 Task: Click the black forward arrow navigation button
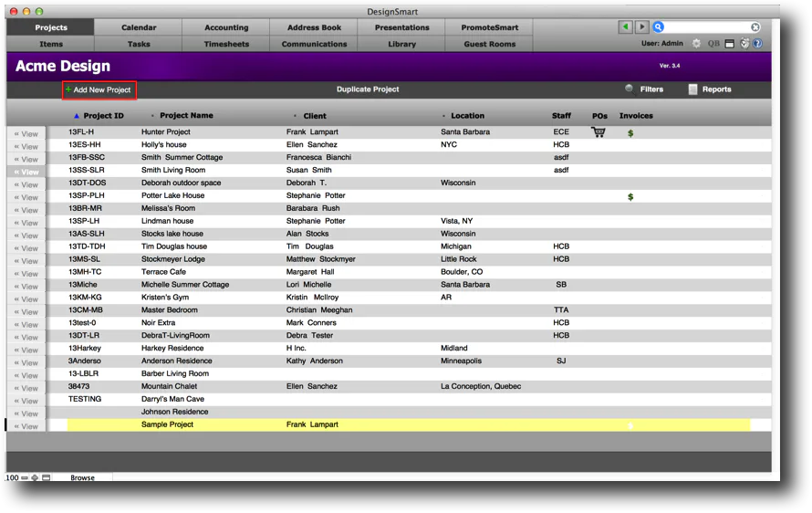[x=641, y=27]
